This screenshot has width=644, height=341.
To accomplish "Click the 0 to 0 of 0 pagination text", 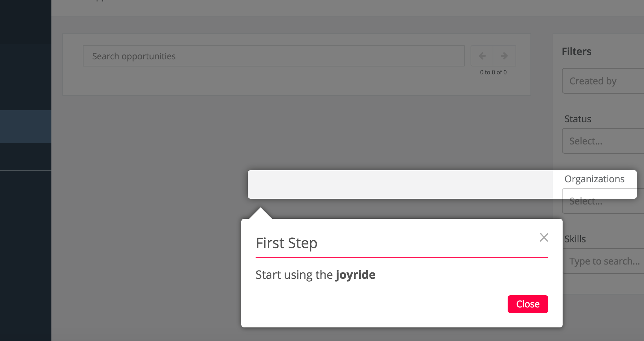I will coord(493,72).
